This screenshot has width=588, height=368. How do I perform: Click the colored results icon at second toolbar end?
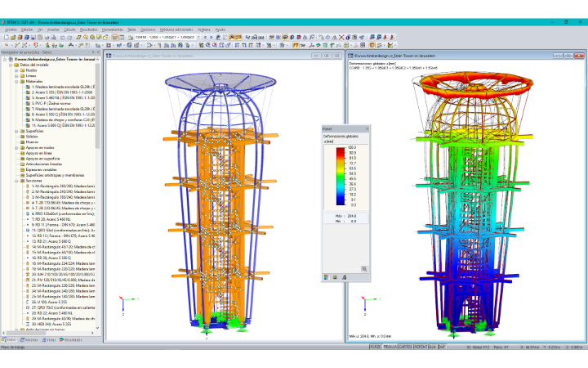pyautogui.click(x=390, y=45)
